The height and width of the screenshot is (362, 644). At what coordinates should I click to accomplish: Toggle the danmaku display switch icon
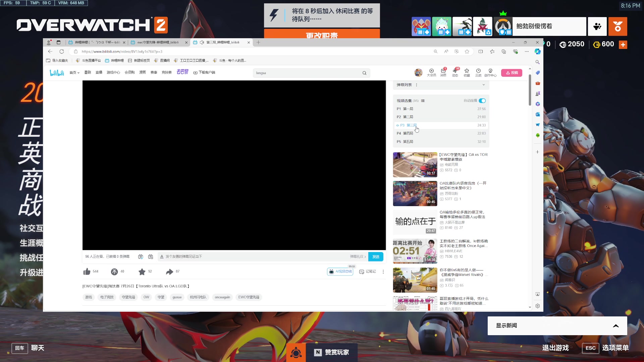[x=141, y=257]
